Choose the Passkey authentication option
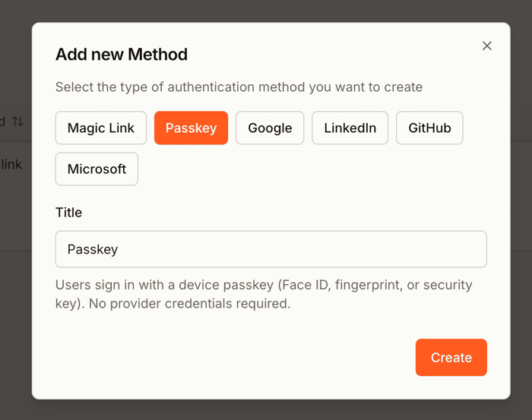532x420 pixels. click(191, 128)
